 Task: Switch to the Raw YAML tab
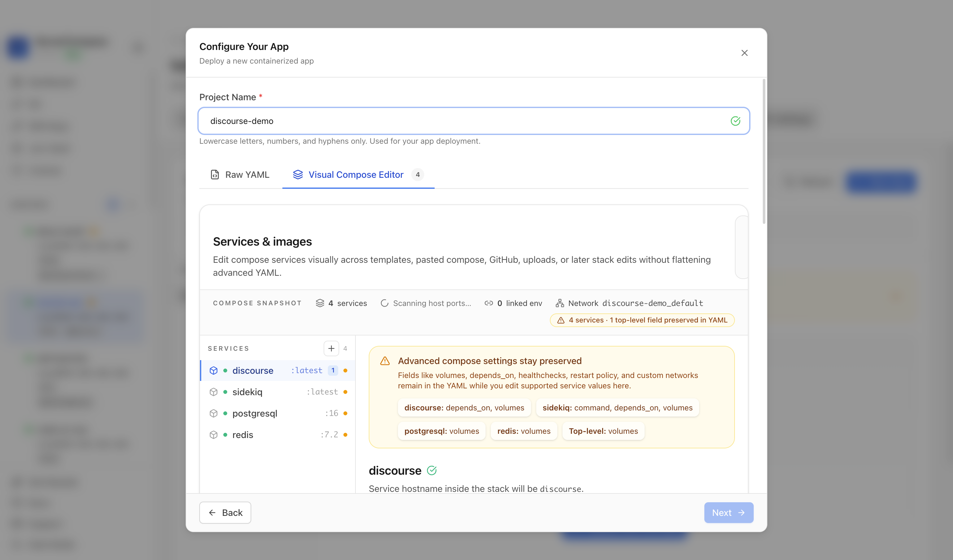pyautogui.click(x=240, y=175)
